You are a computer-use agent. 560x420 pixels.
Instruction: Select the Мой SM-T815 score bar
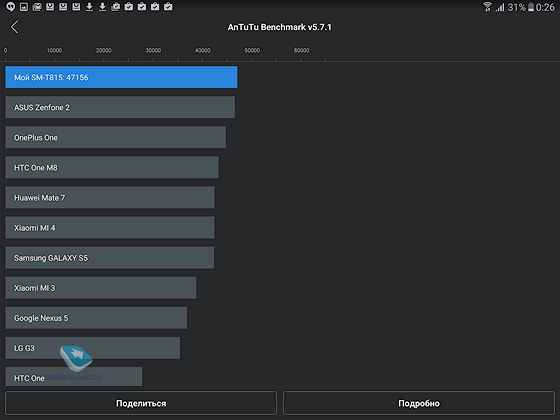click(121, 77)
